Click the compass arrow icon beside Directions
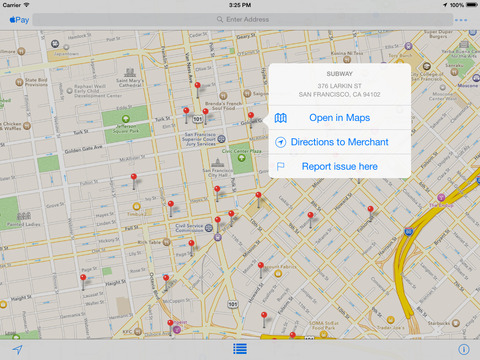Screen dimensions: 480x360 pyautogui.click(x=281, y=142)
